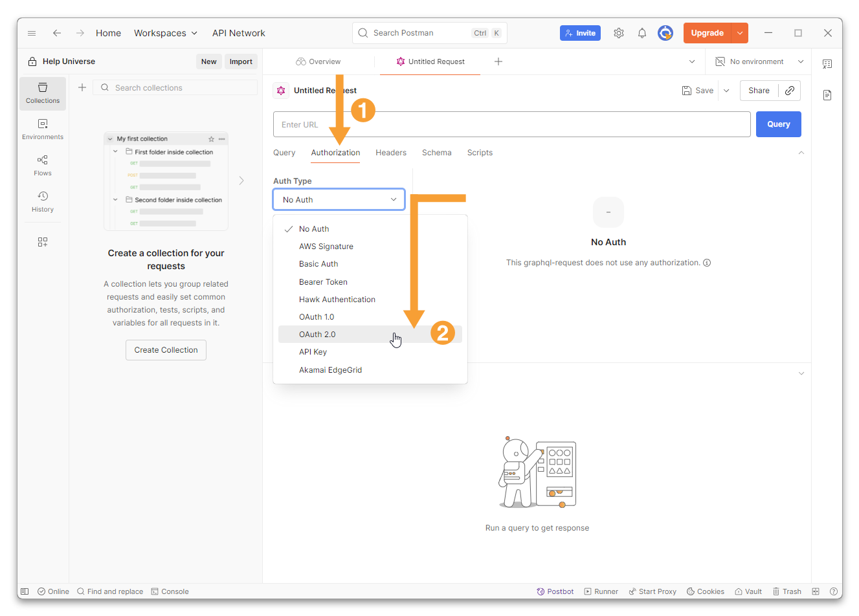The width and height of the screenshot is (859, 616).
Task: Switch to the Schema tab
Action: point(437,153)
